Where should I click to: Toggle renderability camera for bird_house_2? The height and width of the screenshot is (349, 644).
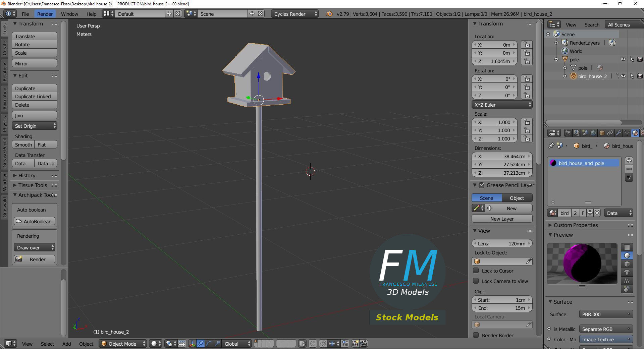640,76
